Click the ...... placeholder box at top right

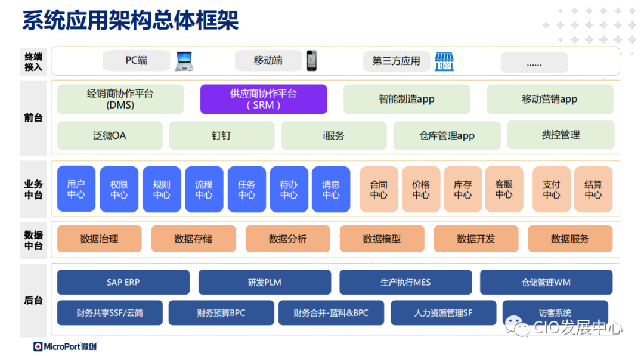tap(534, 60)
